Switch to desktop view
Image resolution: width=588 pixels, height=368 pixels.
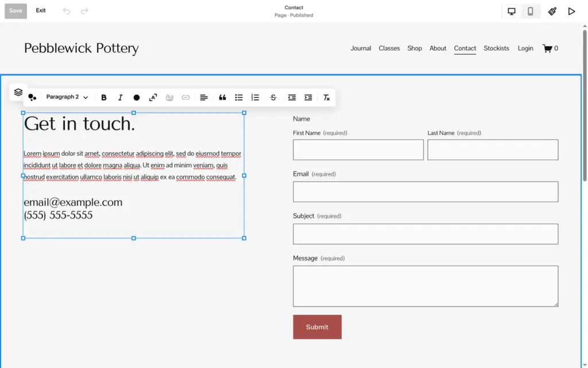click(x=512, y=11)
